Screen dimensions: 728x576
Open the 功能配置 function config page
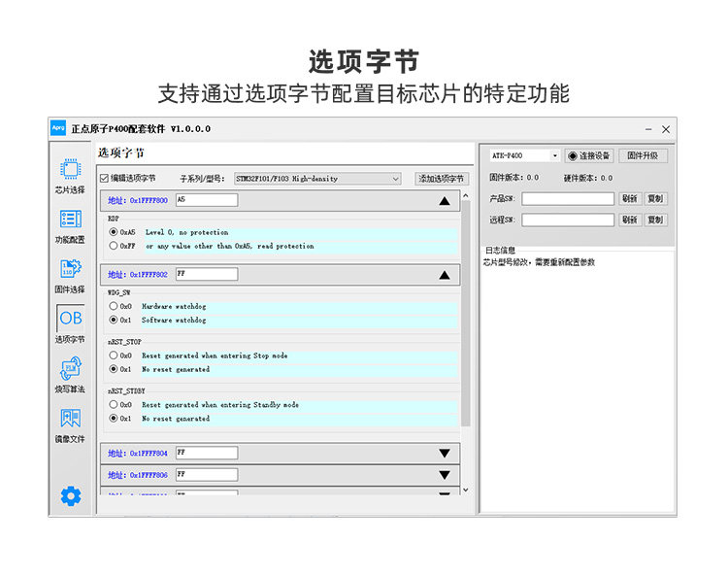pyautogui.click(x=70, y=226)
